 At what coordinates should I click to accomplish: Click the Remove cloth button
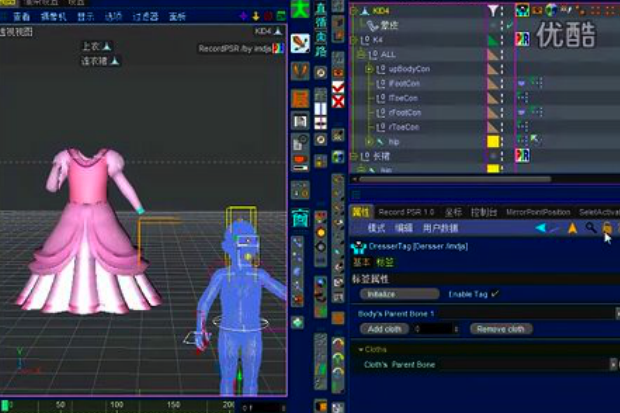[x=501, y=329]
